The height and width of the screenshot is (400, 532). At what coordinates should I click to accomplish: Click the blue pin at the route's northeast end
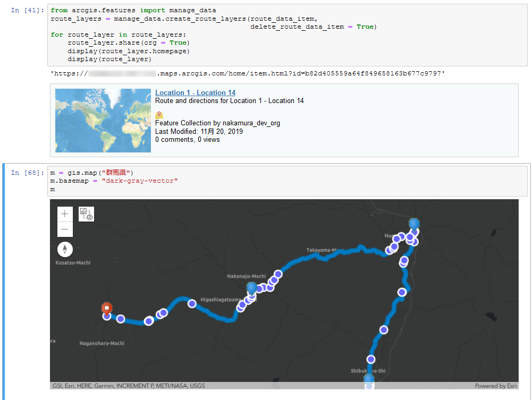(x=414, y=224)
